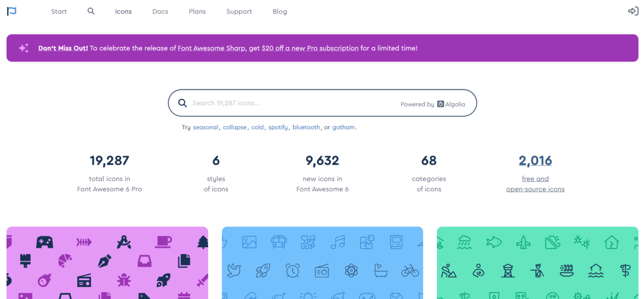The height and width of the screenshot is (299, 644).
Task: Try the gotham search suggestion
Action: (343, 128)
